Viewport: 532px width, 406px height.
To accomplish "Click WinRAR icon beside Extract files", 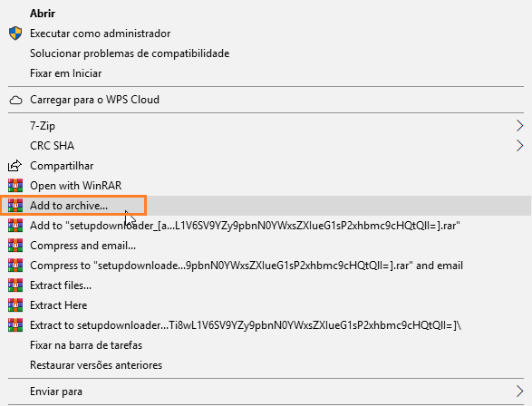I will click(15, 285).
